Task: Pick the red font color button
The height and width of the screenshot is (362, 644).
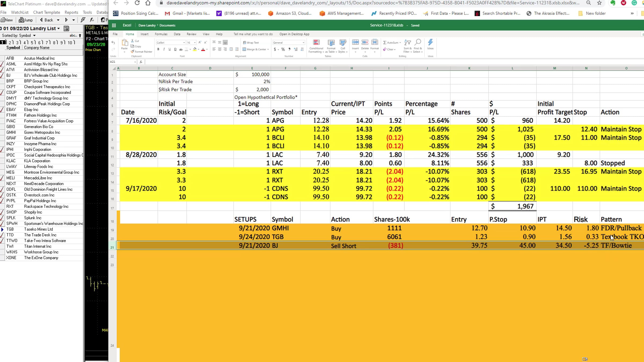Action: click(203, 49)
